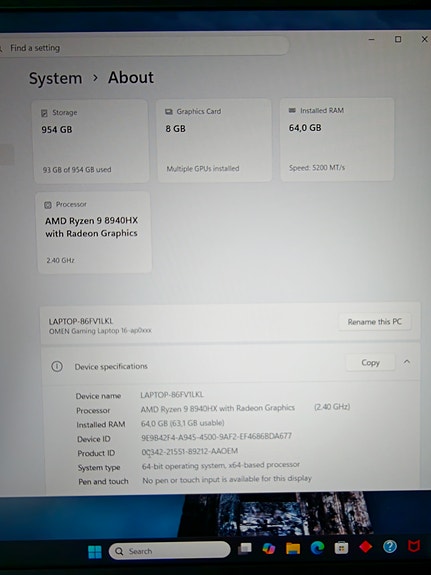431x575 pixels.
Task: Open Task View on the taskbar
Action: tap(245, 549)
